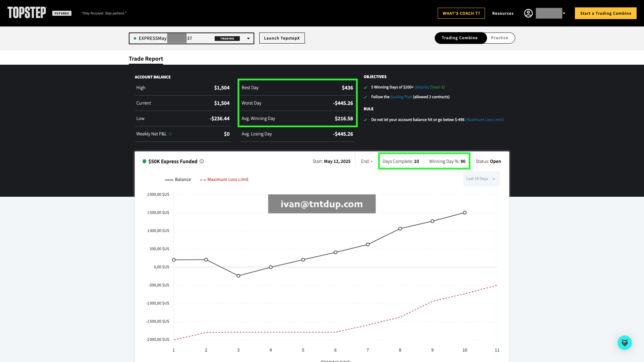Click the Weekly Net P&L value $0
Image resolution: width=644 pixels, height=362 pixels.
coord(227,134)
